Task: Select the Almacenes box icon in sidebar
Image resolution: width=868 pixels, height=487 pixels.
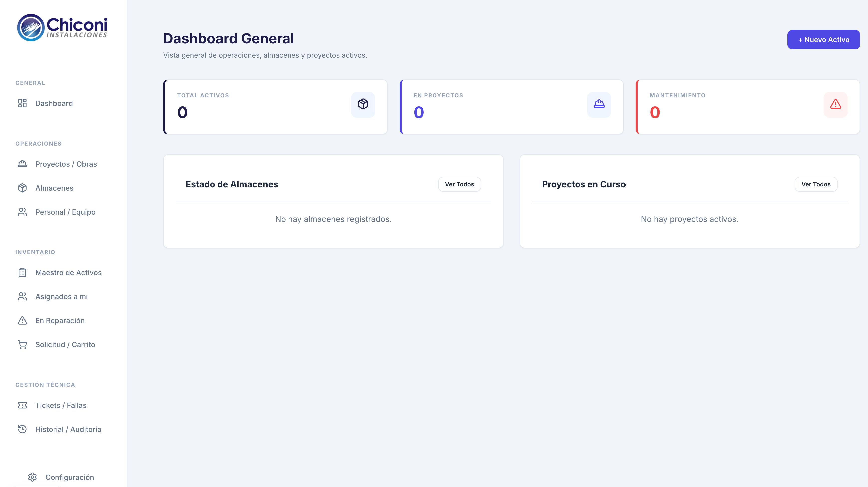Action: [22, 188]
